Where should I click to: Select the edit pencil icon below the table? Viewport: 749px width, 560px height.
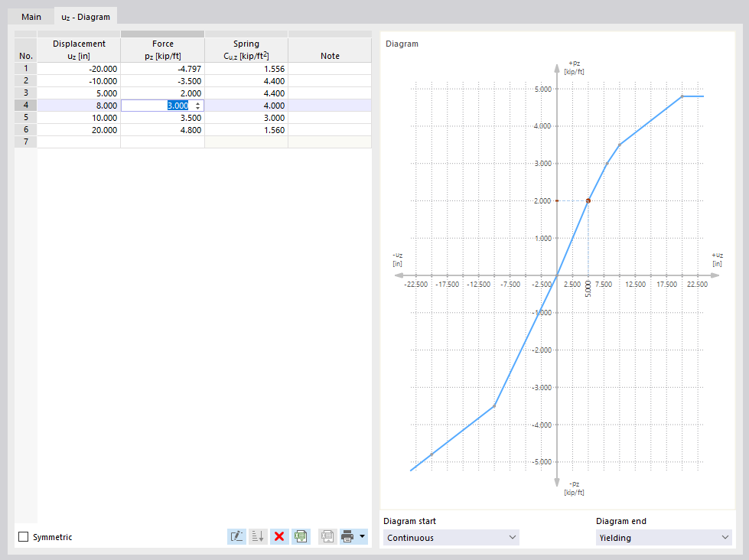pyautogui.click(x=237, y=536)
